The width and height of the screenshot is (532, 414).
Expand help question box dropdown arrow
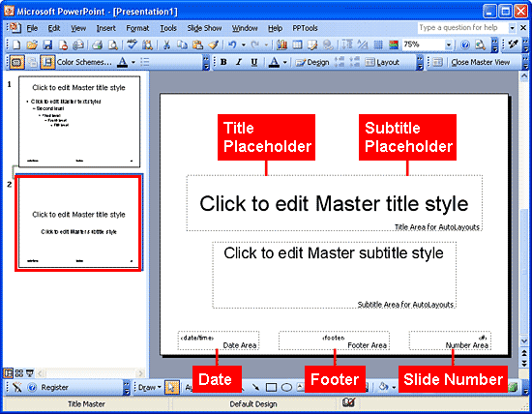click(x=512, y=28)
